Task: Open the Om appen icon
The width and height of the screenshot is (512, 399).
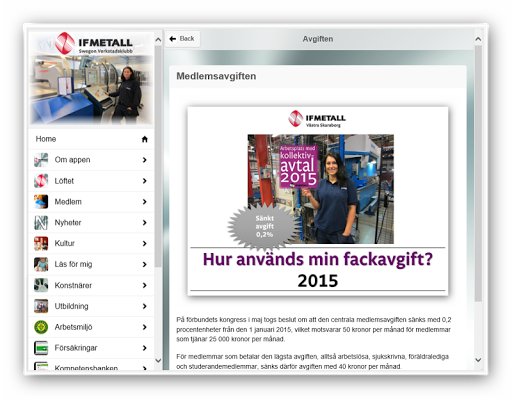Action: pyautogui.click(x=41, y=160)
